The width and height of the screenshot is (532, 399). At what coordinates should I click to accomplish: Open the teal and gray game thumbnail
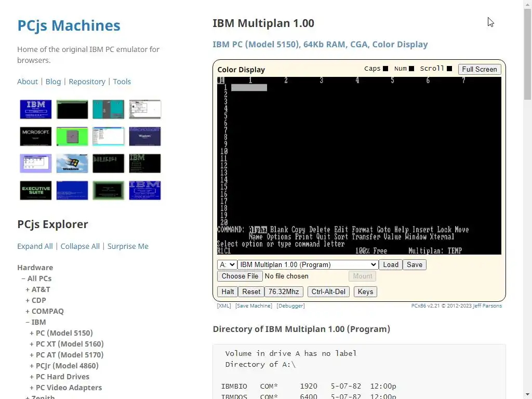tap(108, 109)
